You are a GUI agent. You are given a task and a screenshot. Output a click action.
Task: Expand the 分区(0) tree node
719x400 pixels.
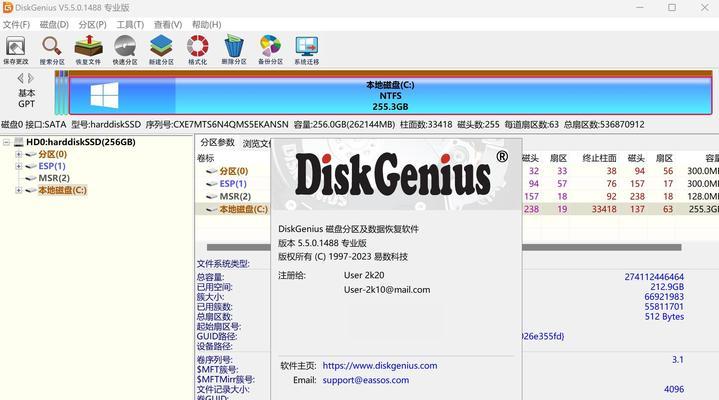point(19,154)
